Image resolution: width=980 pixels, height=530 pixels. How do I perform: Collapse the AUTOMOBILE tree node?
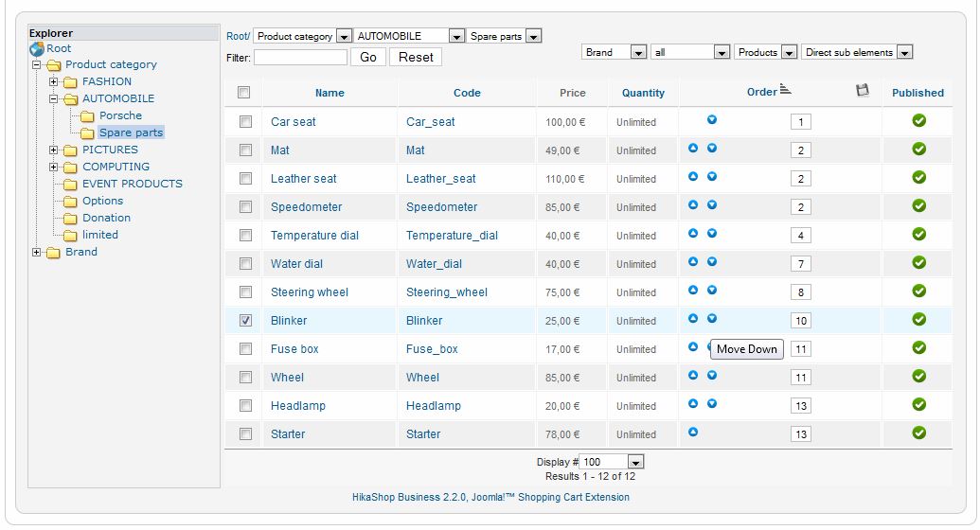54,98
